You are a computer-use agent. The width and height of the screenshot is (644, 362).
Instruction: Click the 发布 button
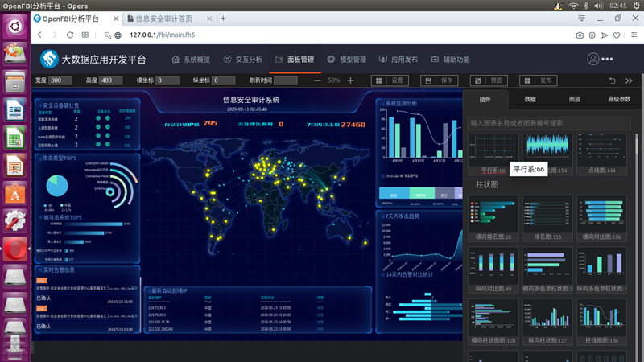click(538, 80)
